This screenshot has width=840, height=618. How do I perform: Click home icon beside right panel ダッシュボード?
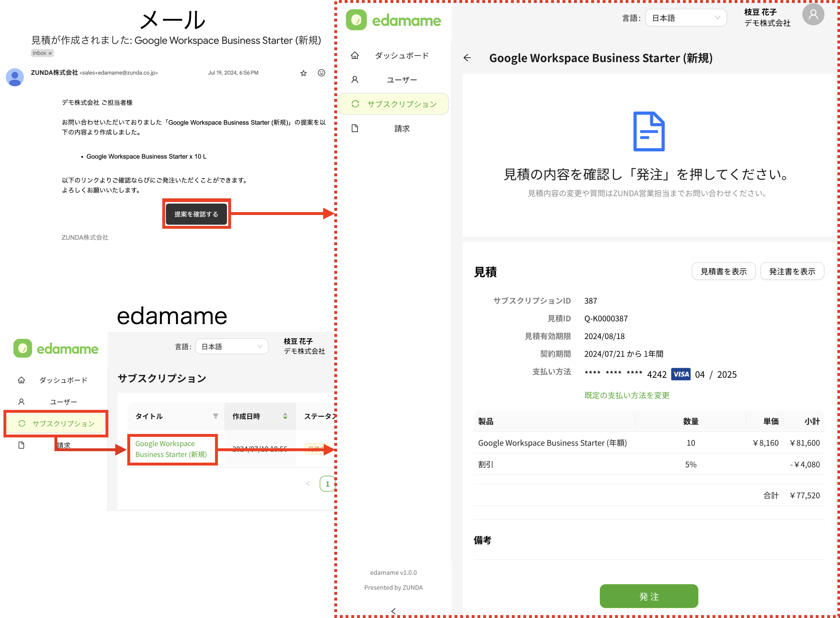tap(355, 55)
